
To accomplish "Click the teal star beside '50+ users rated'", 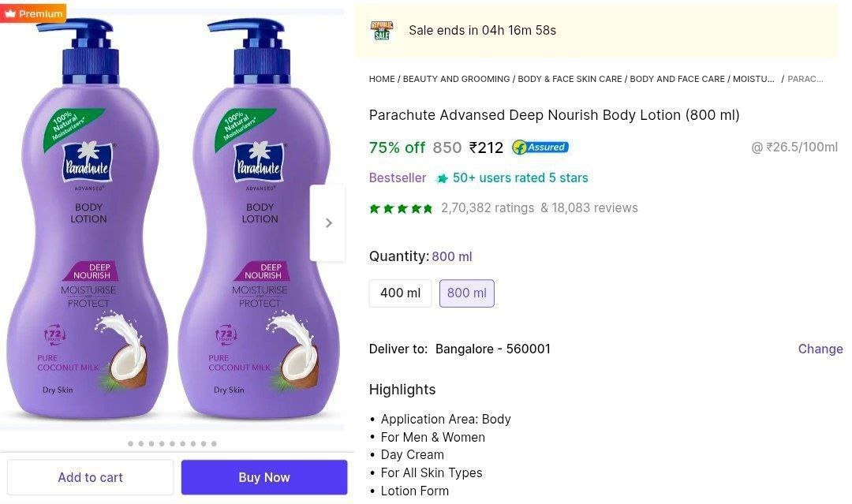I will click(443, 178).
